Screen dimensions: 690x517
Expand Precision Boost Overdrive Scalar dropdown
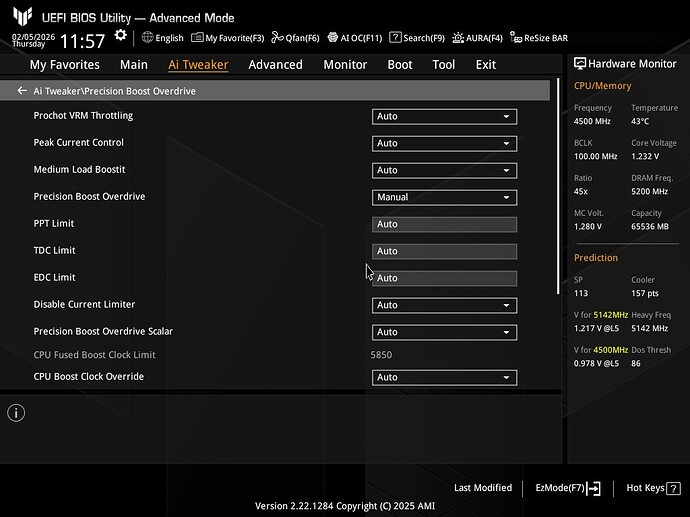tap(444, 332)
